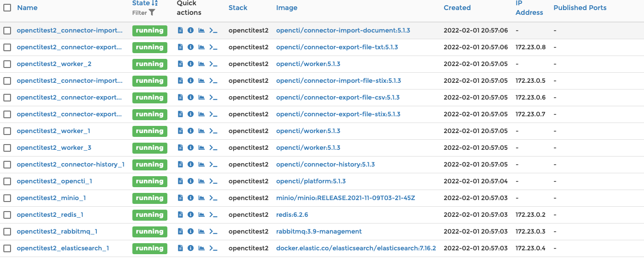Image resolution: width=644 pixels, height=258 pixels.
Task: Inspect the openctitest2_worker_3 container
Action: point(190,147)
